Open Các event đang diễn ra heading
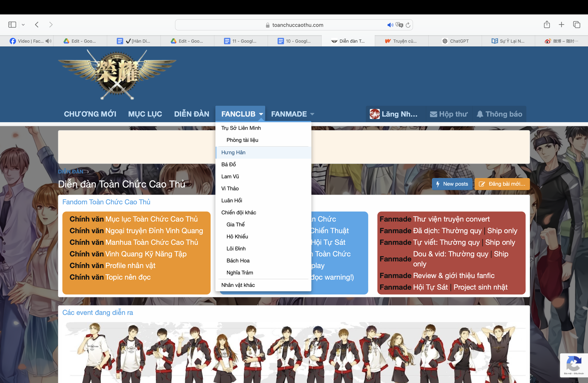This screenshot has height=383, width=588. (98, 312)
